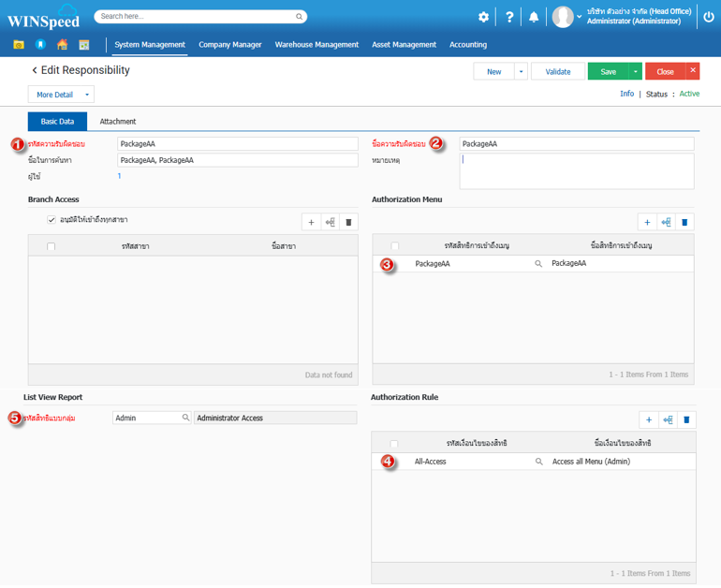Click the home icon in the toolbar
721x588 pixels.
point(62,44)
